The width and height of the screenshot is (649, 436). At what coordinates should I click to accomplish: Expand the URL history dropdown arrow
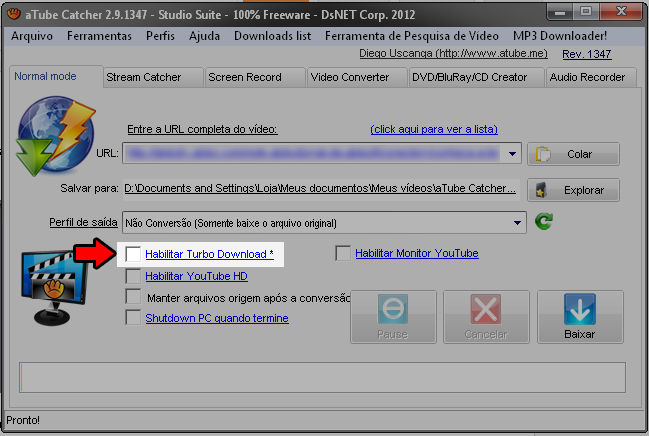click(512, 154)
